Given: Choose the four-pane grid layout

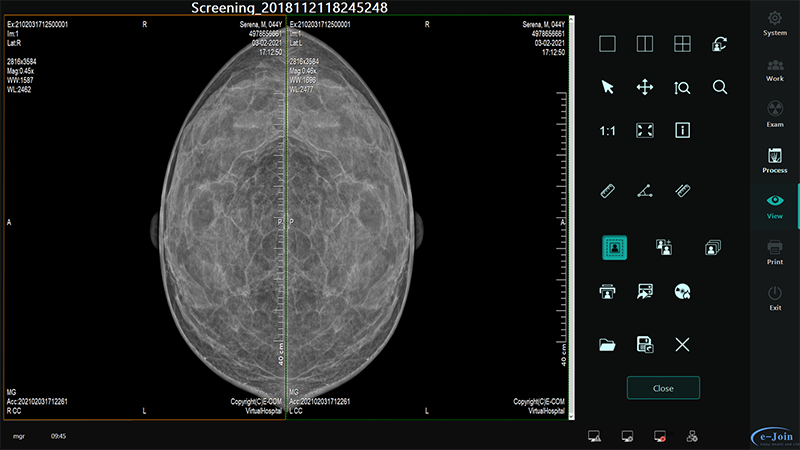Looking at the screenshot, I should point(682,44).
